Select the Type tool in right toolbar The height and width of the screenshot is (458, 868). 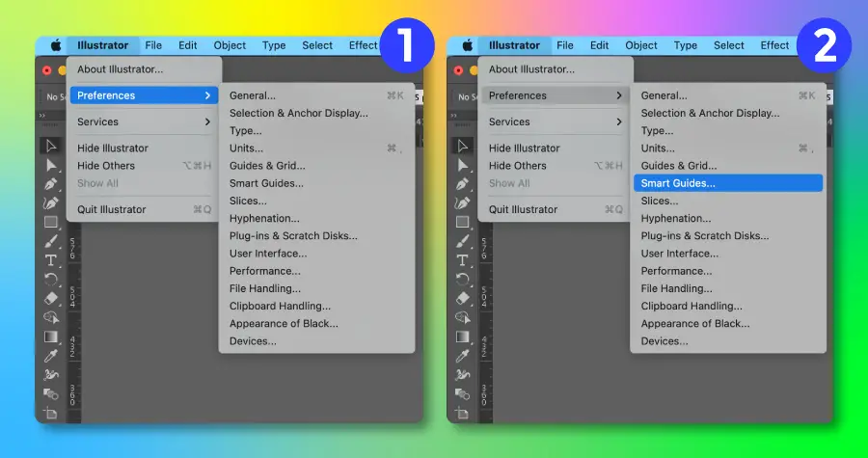click(463, 260)
